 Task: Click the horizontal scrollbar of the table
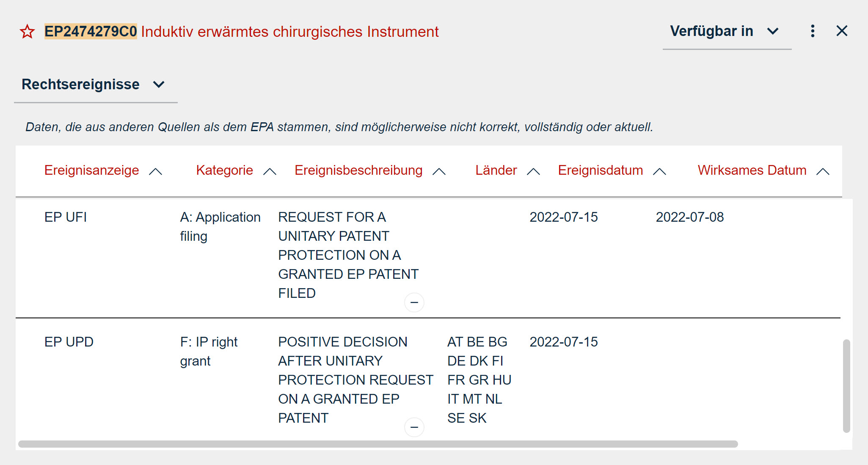pos(378,444)
